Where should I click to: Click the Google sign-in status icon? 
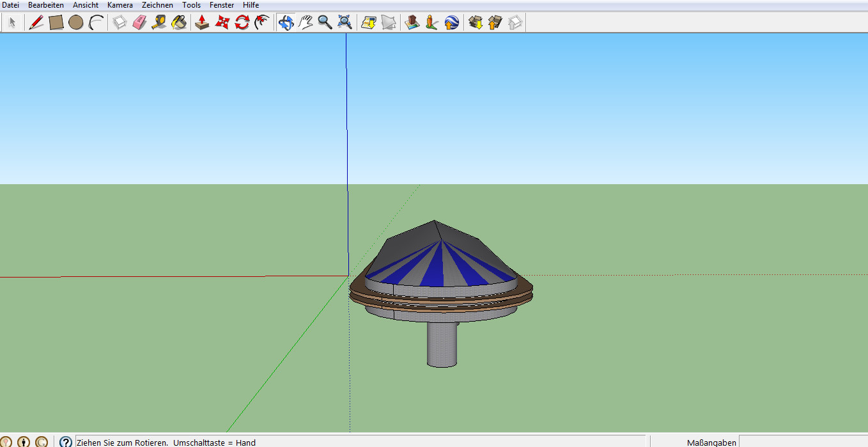(x=42, y=442)
